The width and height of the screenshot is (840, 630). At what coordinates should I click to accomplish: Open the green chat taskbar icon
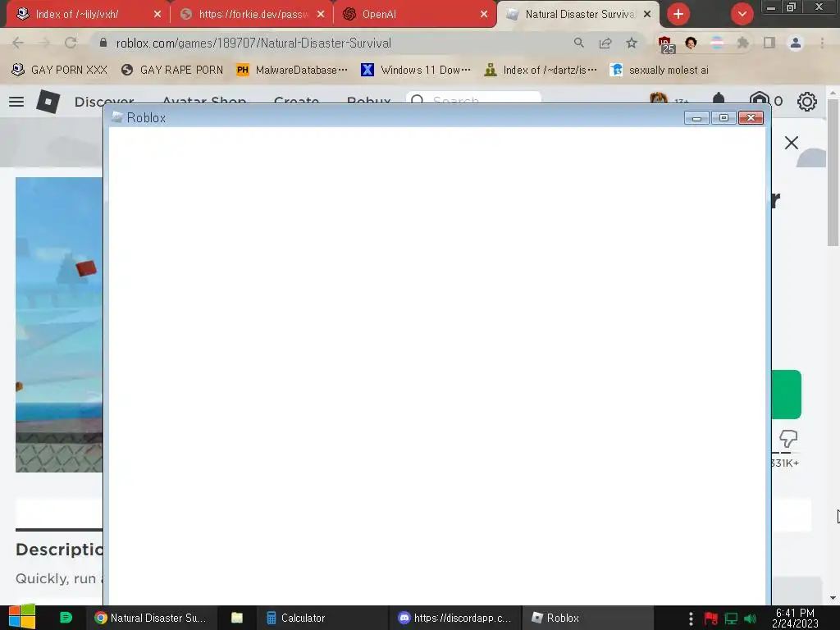point(66,618)
